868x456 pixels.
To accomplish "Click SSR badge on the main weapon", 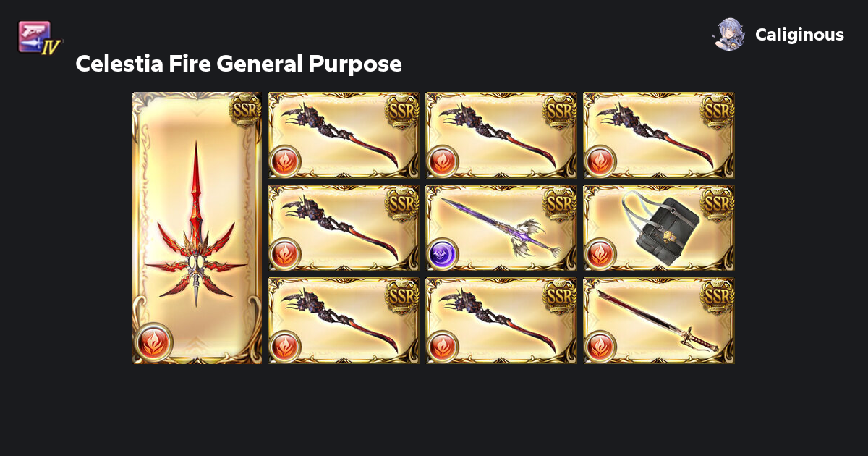I will coord(245,110).
